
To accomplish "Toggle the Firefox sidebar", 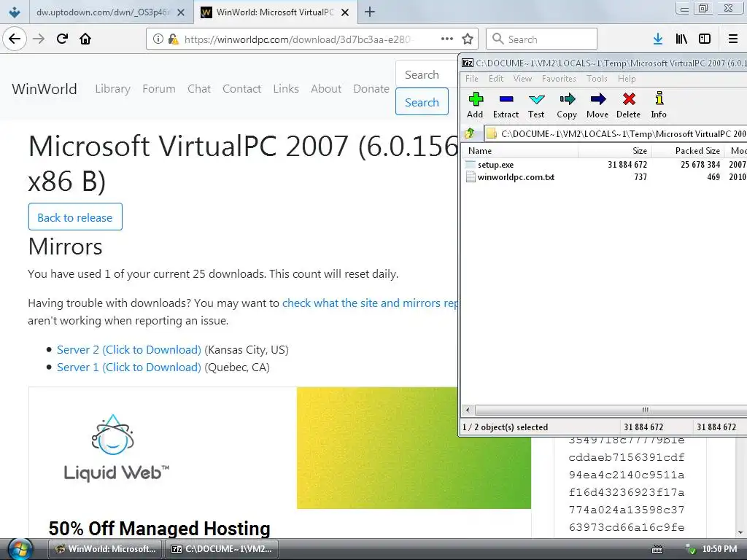I will click(705, 39).
